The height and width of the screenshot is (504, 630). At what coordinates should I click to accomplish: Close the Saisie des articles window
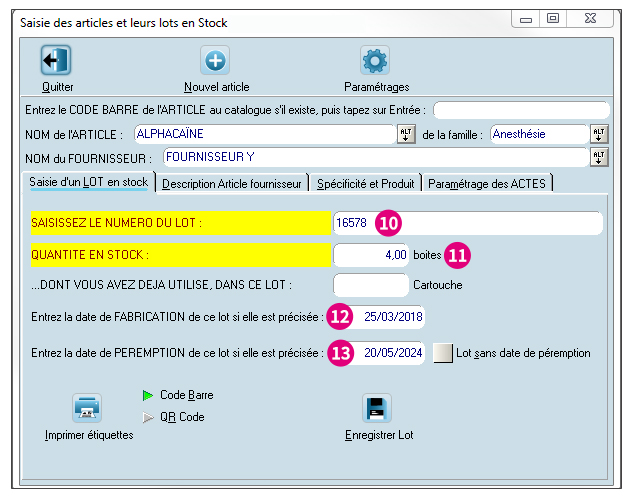[x=590, y=18]
